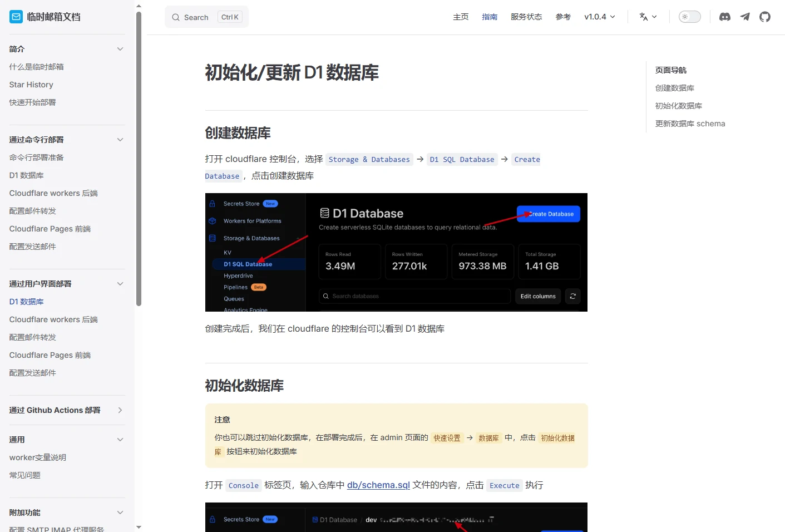Click the sidebar vertical scrollbar
Viewport: 785px width, 532px height.
coord(139,159)
